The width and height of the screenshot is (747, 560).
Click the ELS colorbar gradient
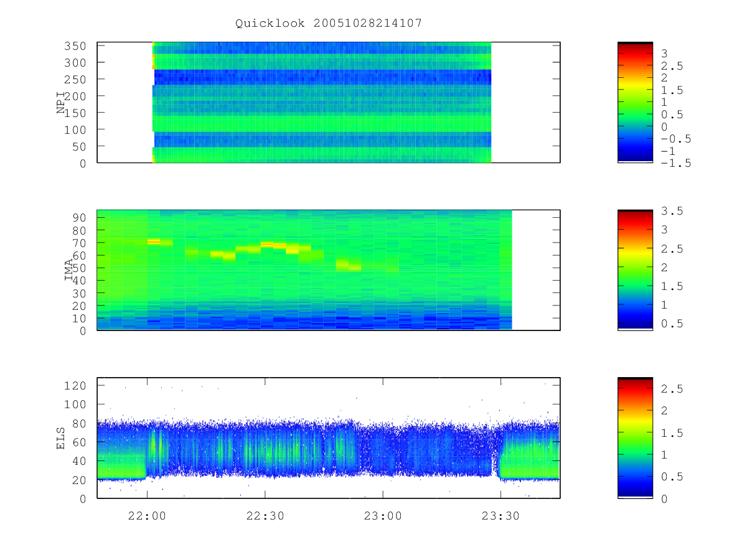click(x=635, y=437)
